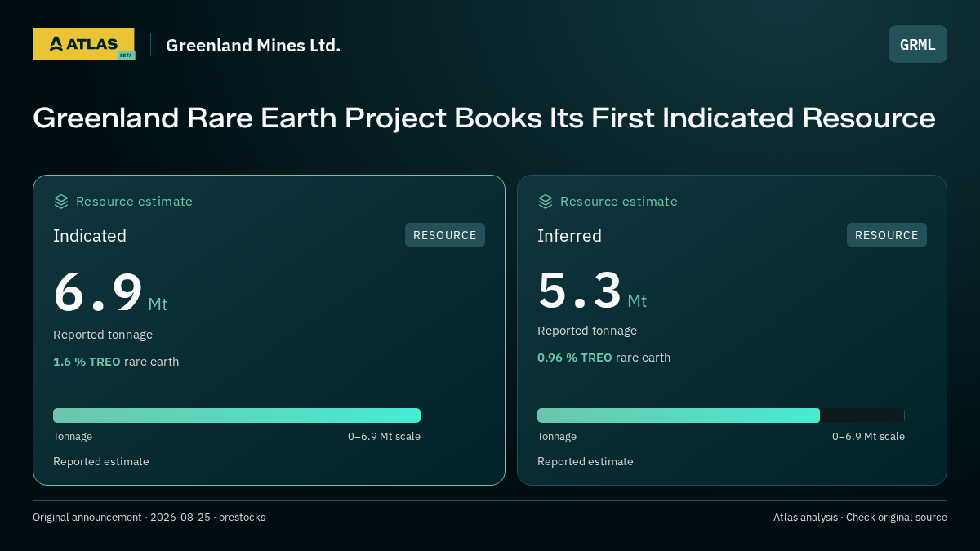Screen dimensions: 980x551
Task: Click Reported estimate text in Indicated card
Action: (x=101, y=462)
